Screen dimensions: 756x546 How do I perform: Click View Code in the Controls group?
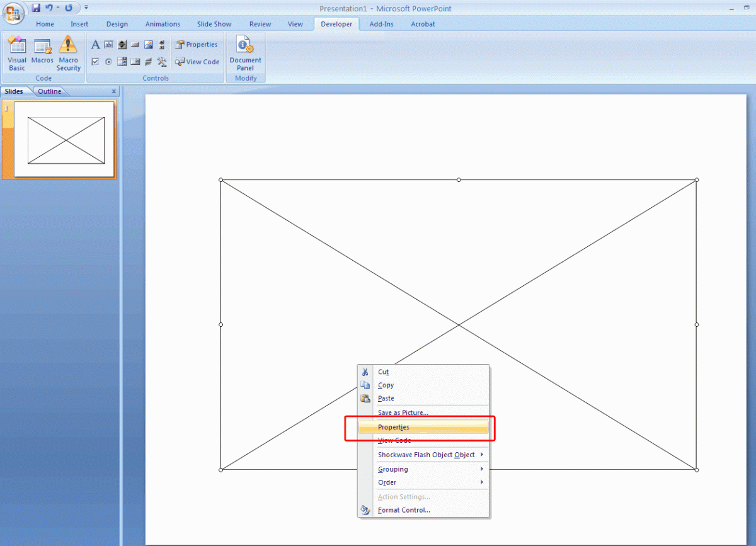coord(197,62)
